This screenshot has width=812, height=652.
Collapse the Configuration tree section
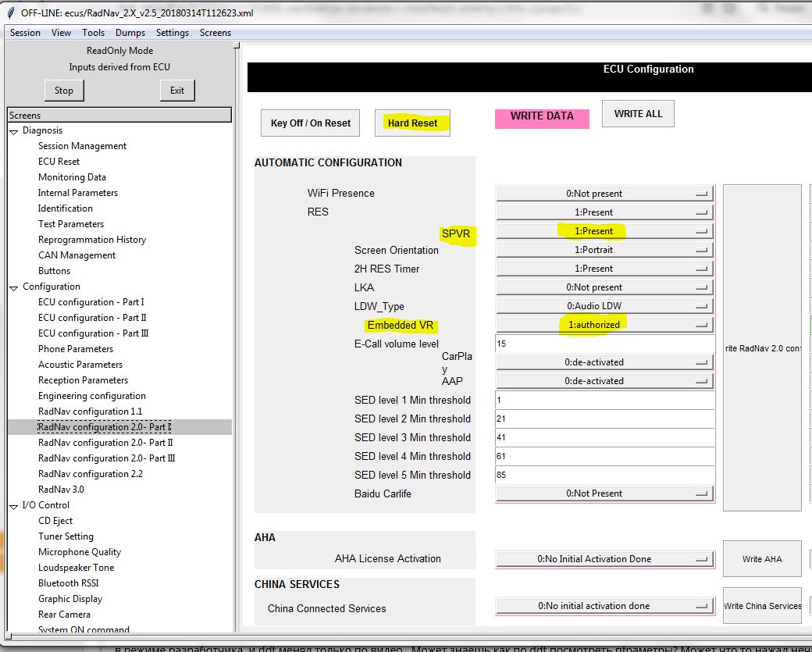14,288
